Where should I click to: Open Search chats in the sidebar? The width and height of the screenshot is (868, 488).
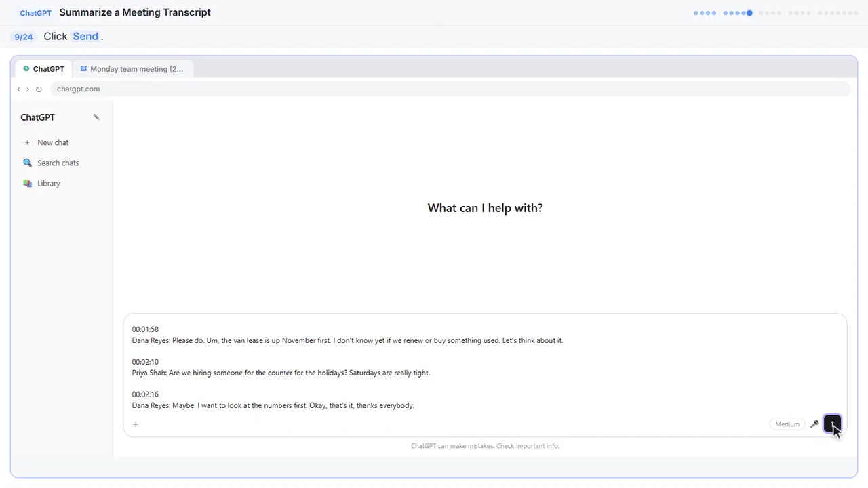point(62,163)
